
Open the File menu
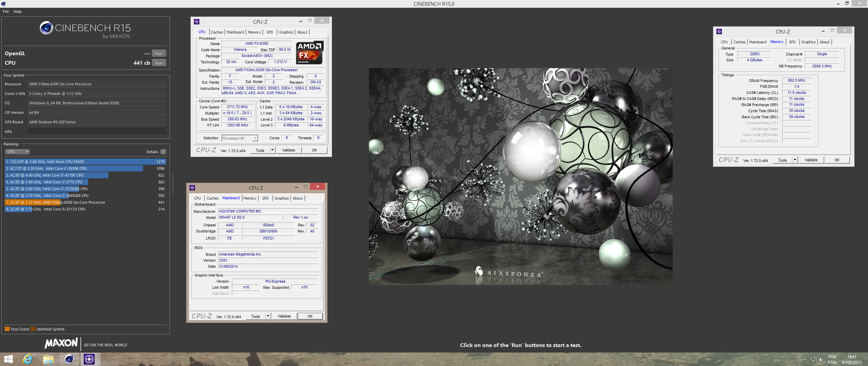(x=6, y=12)
